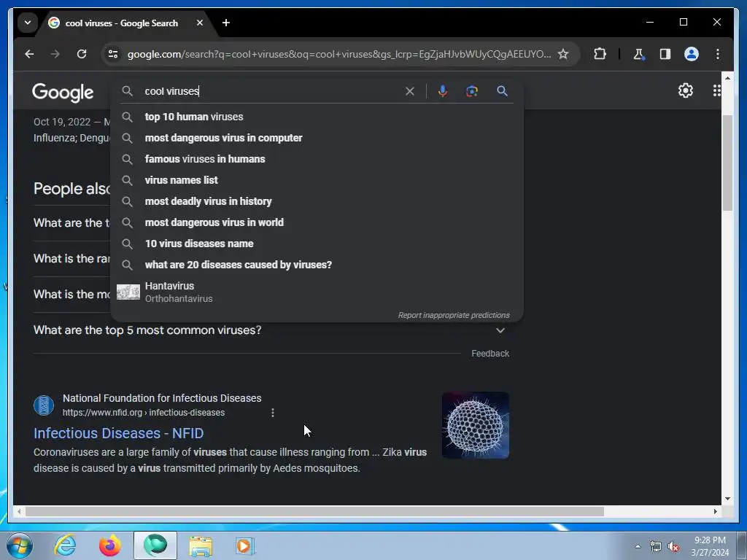This screenshot has width=747, height=560.
Task: Choose suggestion 'most deadly virus in history'
Action: click(317, 201)
